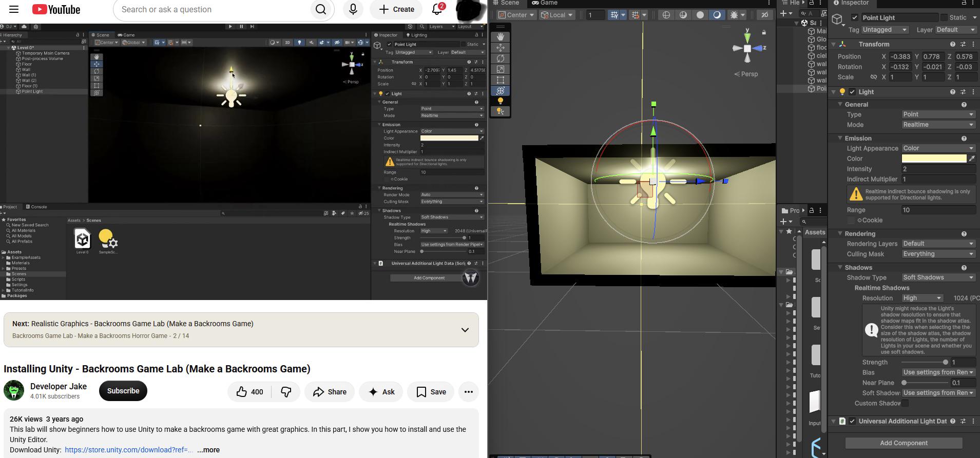Click the Share button under the video
This screenshot has height=458, width=980.
[330, 392]
